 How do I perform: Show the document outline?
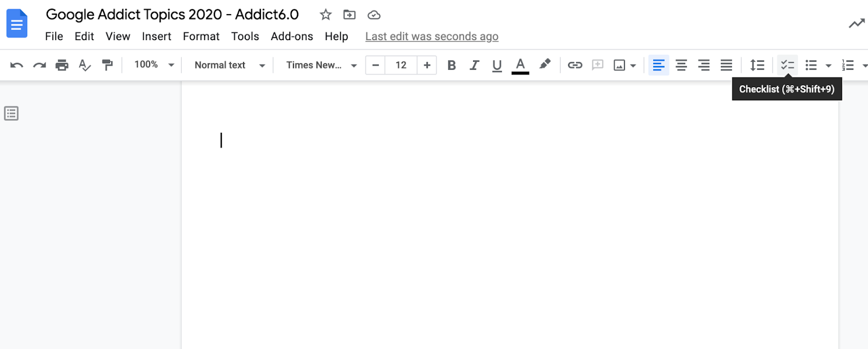[11, 113]
